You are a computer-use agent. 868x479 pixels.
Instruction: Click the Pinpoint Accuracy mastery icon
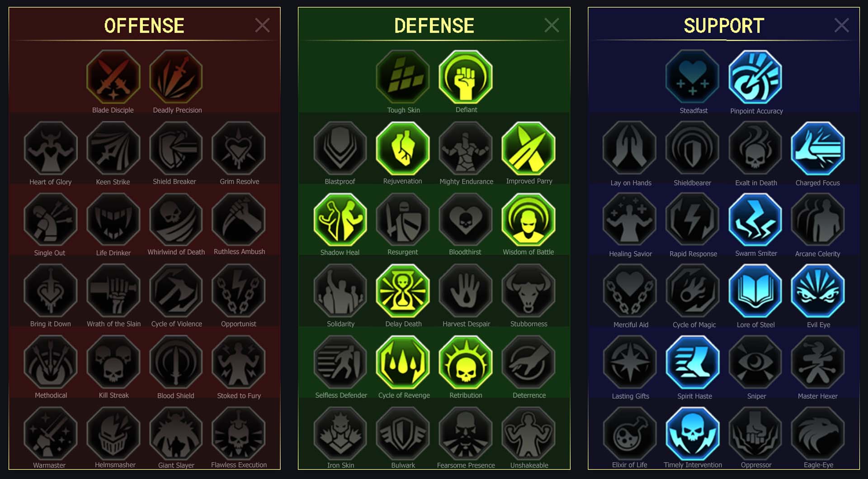click(x=755, y=77)
